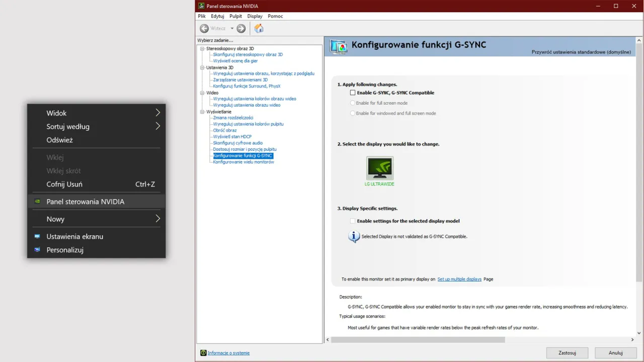
Task: Click the home icon in the toolbar
Action: click(259, 28)
